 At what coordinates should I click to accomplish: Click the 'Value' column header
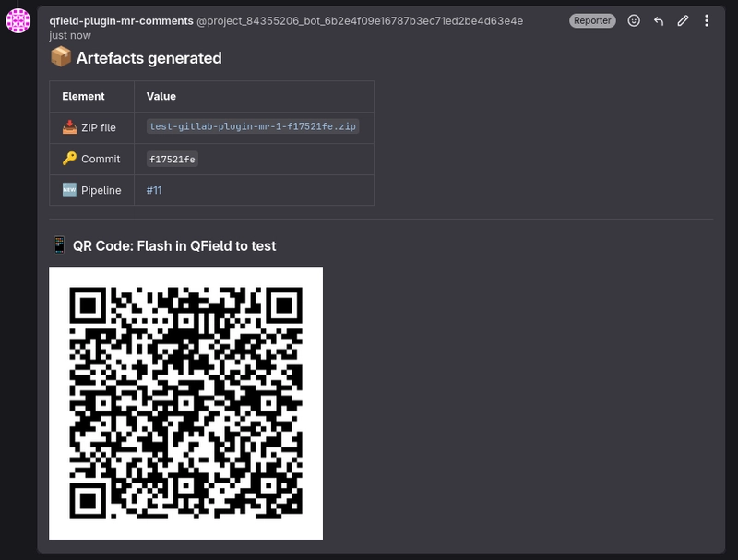255,96
